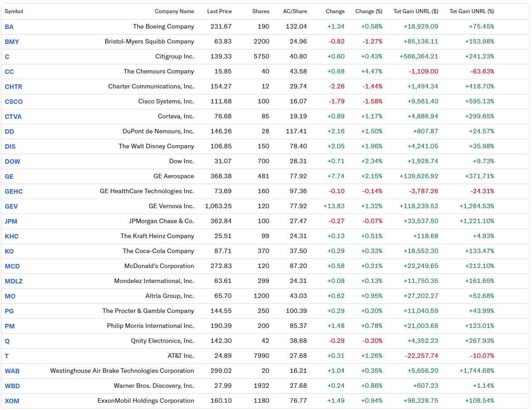Select the GEV ticker symbol
The image size is (532, 410).
(11, 206)
